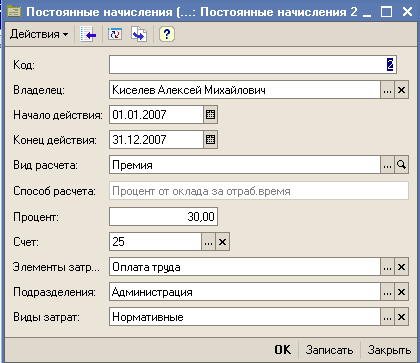Open calendar for Начало действия

(210, 115)
